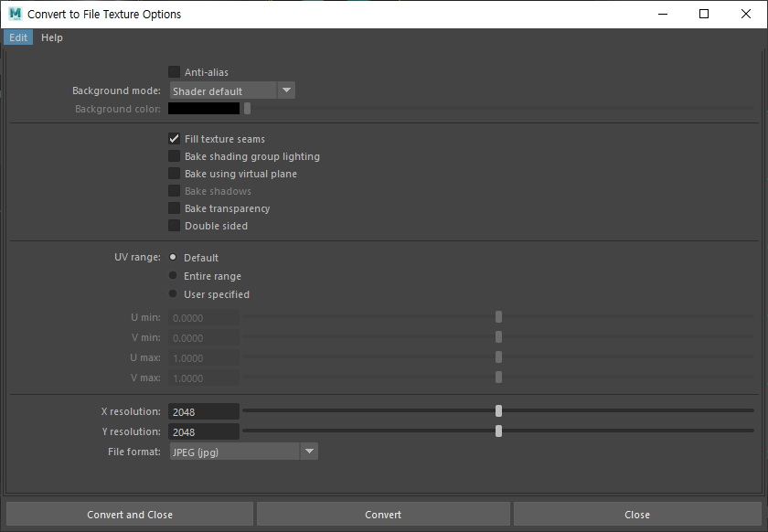Open the File format JPEG dropdown
The width and height of the screenshot is (768, 532).
point(244,452)
